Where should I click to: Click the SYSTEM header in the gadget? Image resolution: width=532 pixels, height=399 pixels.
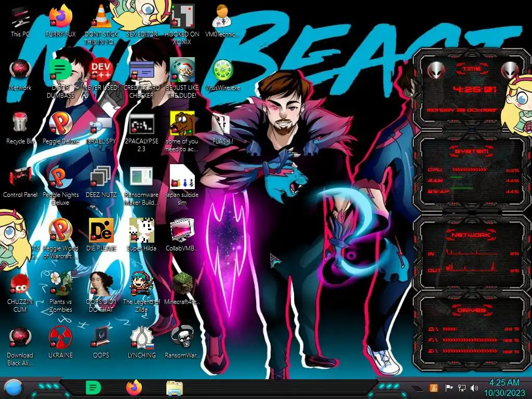(x=472, y=151)
